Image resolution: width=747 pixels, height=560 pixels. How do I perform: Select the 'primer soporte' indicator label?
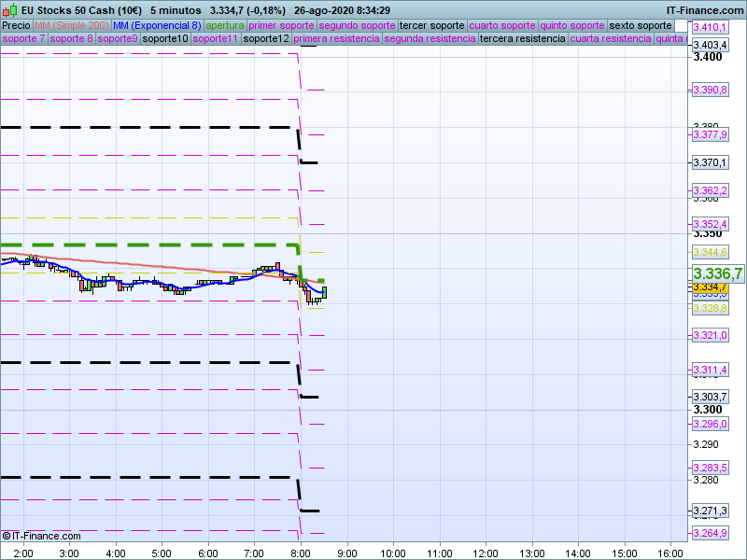coord(282,25)
